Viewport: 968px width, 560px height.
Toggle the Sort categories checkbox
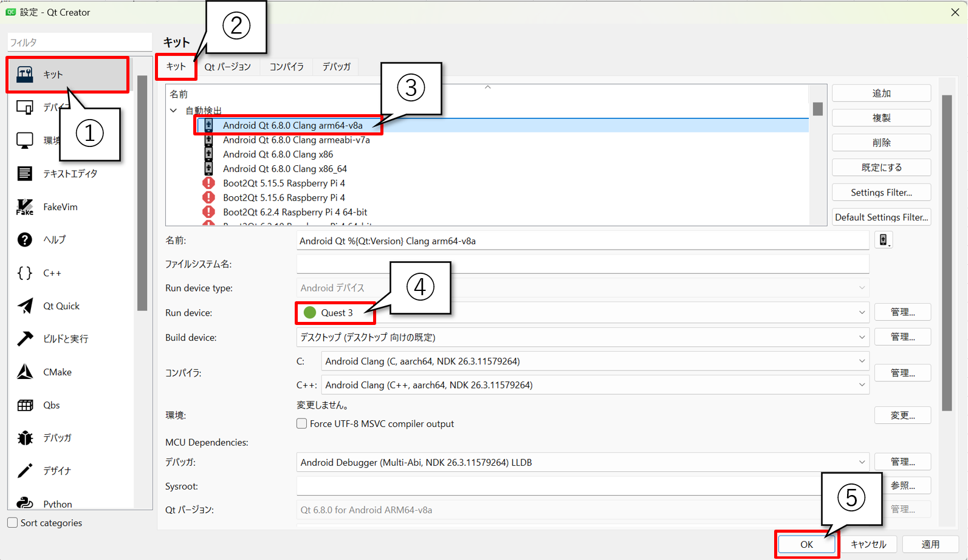point(13,523)
